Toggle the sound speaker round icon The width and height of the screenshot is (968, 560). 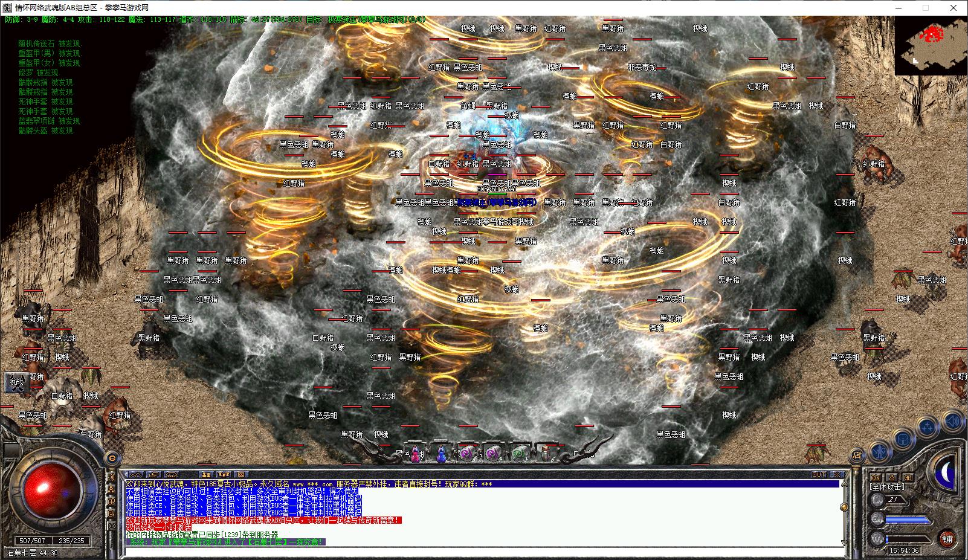pyautogui.click(x=953, y=420)
